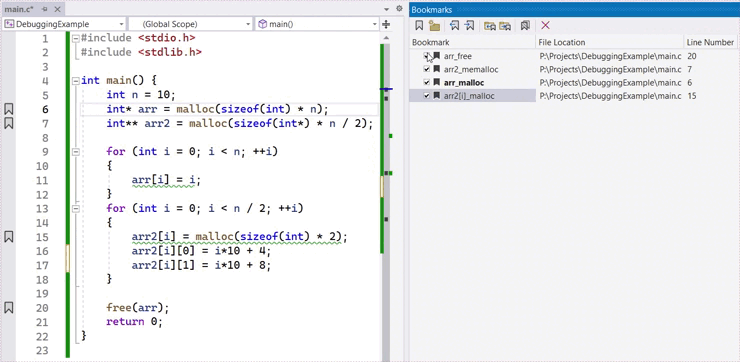This screenshot has height=362, width=740.
Task: Click on return 0 on line 21
Action: (133, 322)
